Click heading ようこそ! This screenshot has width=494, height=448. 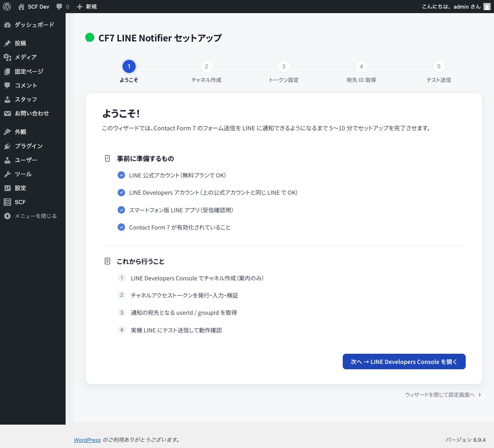pos(121,114)
